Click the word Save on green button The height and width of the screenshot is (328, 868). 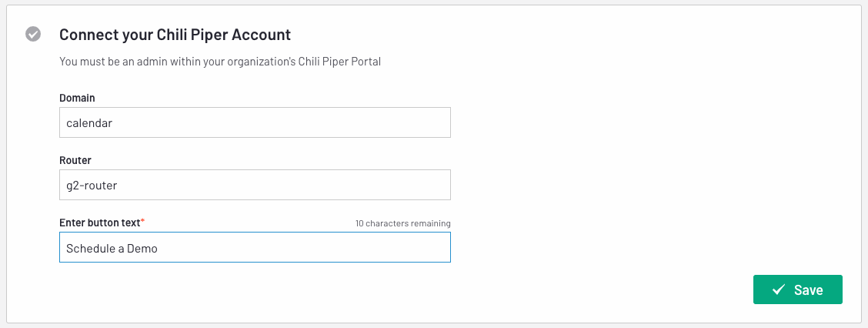[x=808, y=290]
